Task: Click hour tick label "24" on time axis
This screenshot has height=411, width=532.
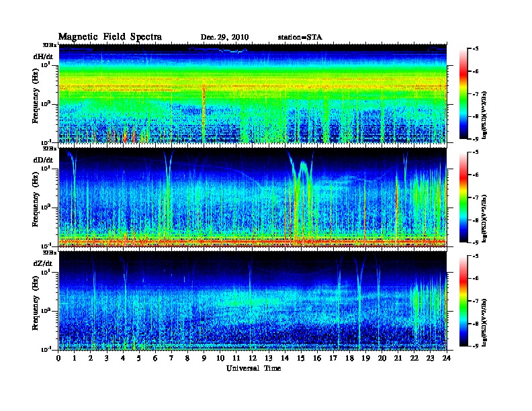Action: tap(447, 359)
